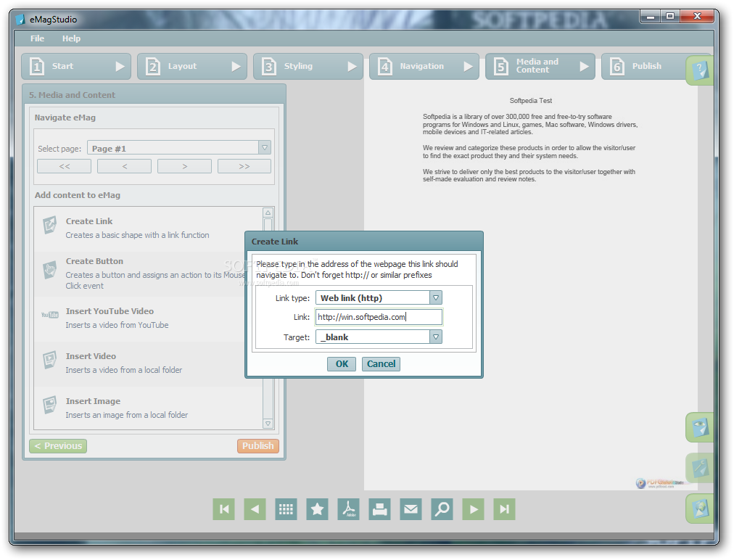Go to last page in bottom toolbar
The image size is (734, 560).
(505, 509)
